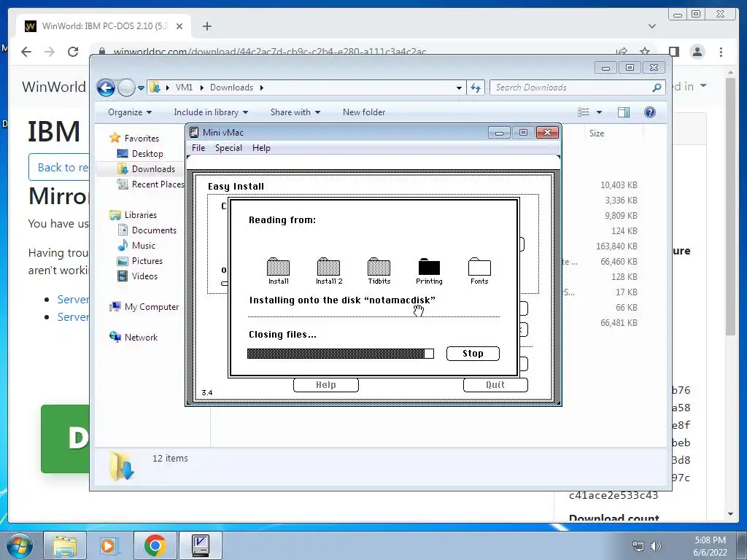Bookmark the page with the star icon
The image size is (747, 560).
pos(645,52)
